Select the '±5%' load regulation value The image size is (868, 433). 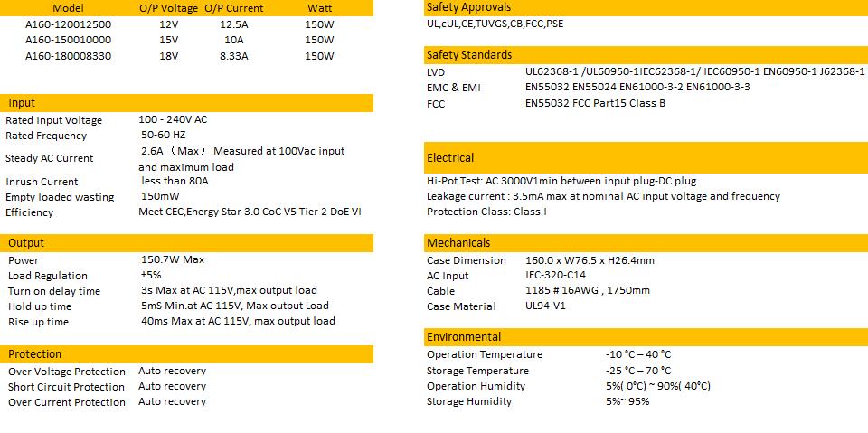(151, 275)
